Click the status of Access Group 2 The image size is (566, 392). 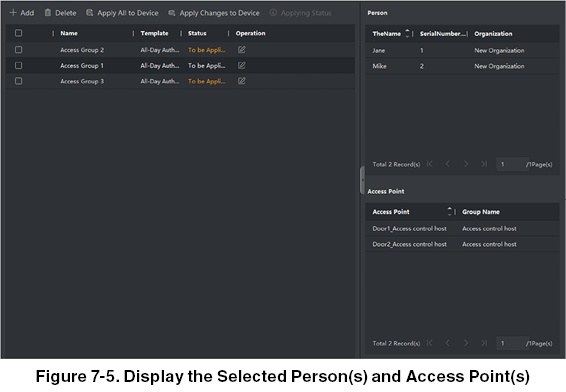[206, 50]
